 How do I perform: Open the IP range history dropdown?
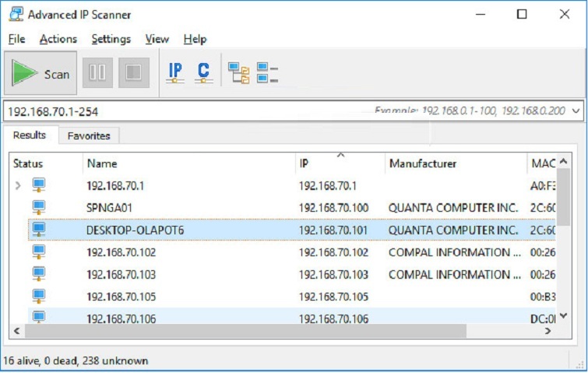coord(576,111)
